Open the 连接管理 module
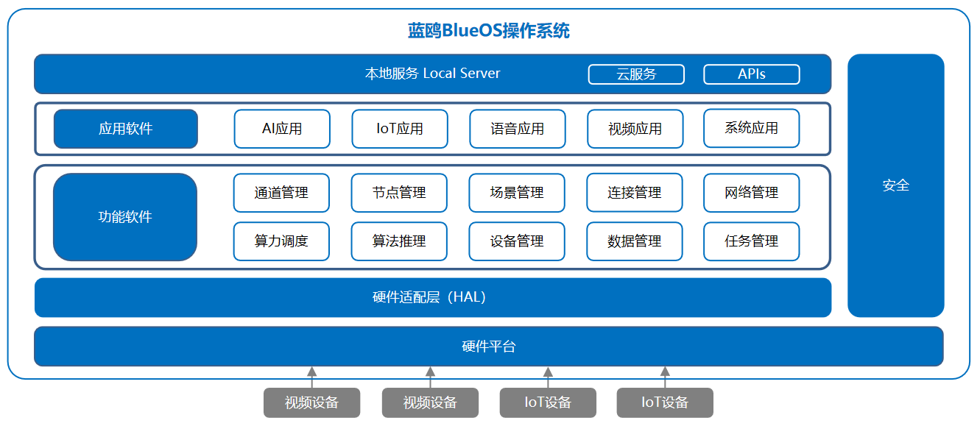The height and width of the screenshot is (426, 980). pos(635,193)
